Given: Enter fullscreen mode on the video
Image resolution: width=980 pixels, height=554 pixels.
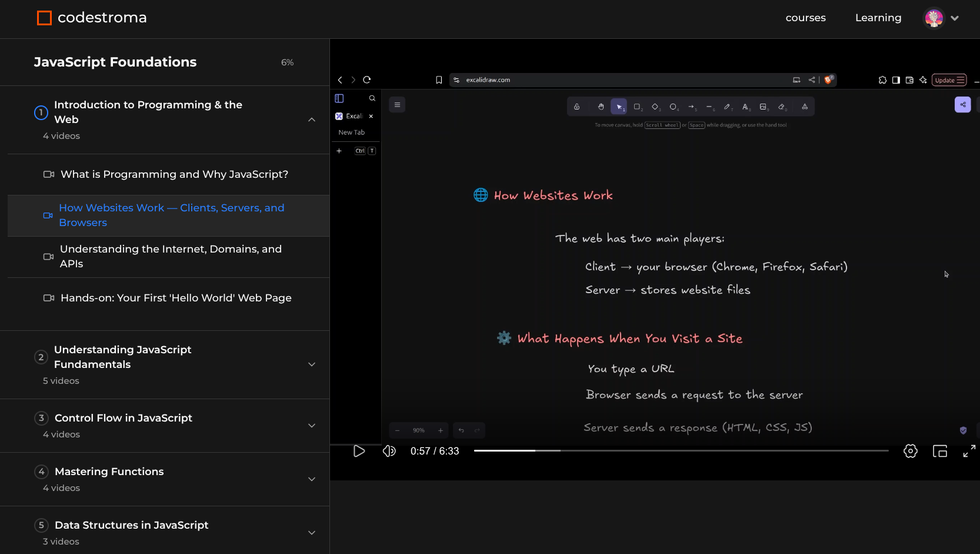Looking at the screenshot, I should coord(969,451).
